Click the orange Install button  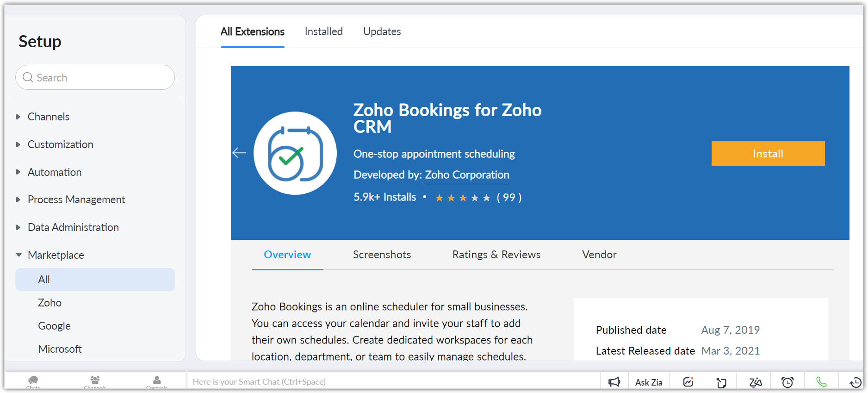pyautogui.click(x=768, y=153)
